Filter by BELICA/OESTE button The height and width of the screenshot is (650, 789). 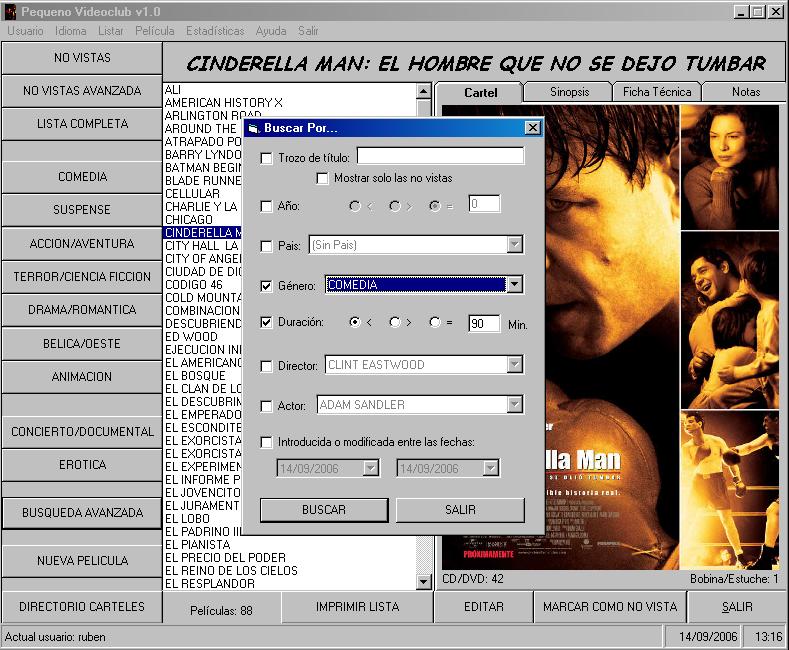(82, 344)
